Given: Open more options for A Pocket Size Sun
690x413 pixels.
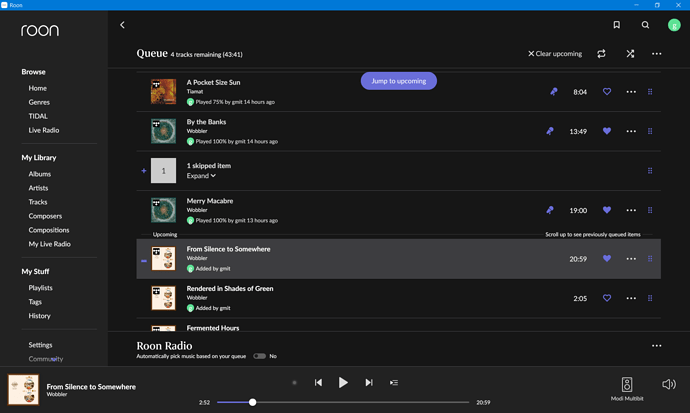Looking at the screenshot, I should (631, 91).
